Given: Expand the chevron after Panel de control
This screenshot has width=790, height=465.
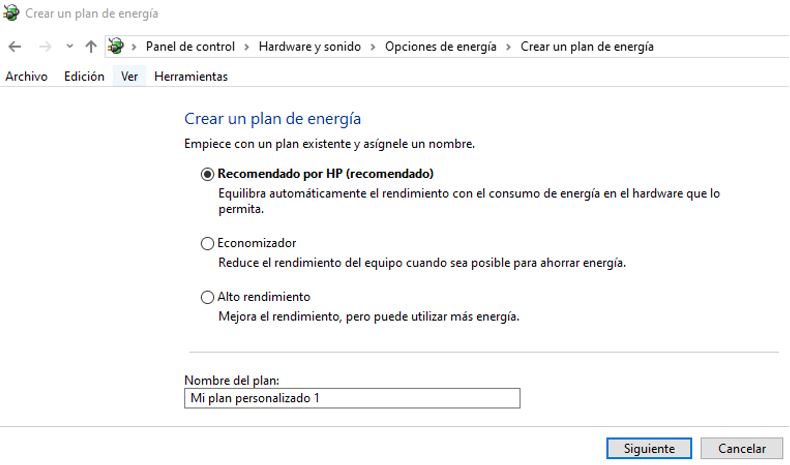Looking at the screenshot, I should (x=247, y=47).
